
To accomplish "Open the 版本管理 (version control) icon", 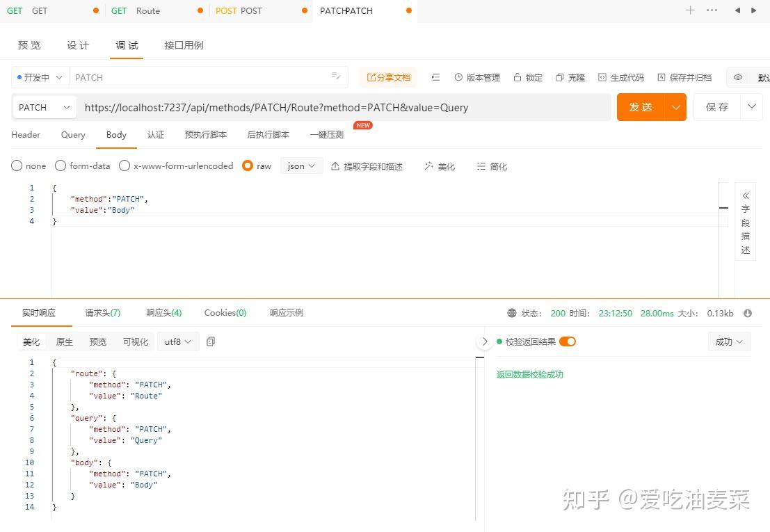I will coord(477,77).
